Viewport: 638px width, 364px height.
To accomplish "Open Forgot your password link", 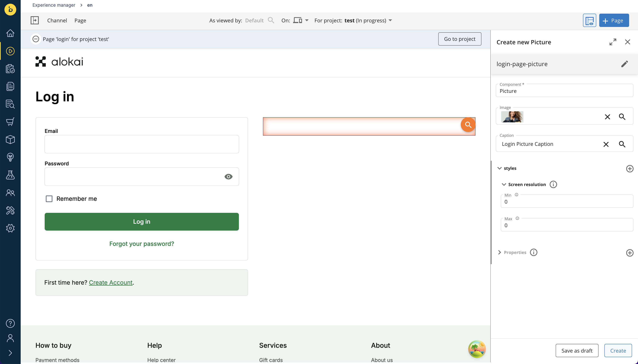I will click(142, 244).
